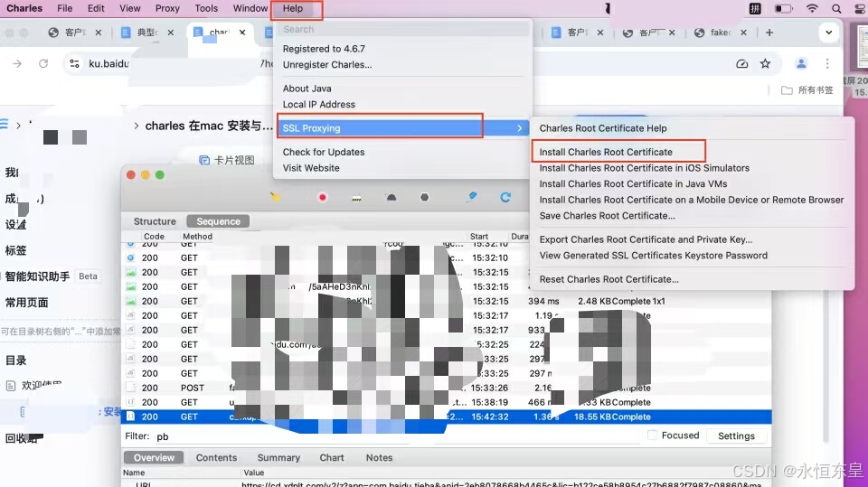Switch to the Structure tab
The height and width of the screenshot is (487, 868).
click(155, 221)
